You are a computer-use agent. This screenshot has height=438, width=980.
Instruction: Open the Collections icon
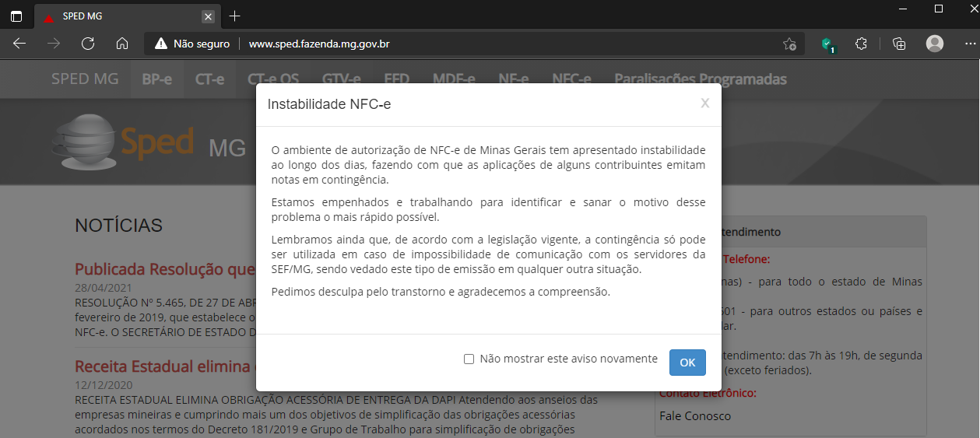click(899, 44)
